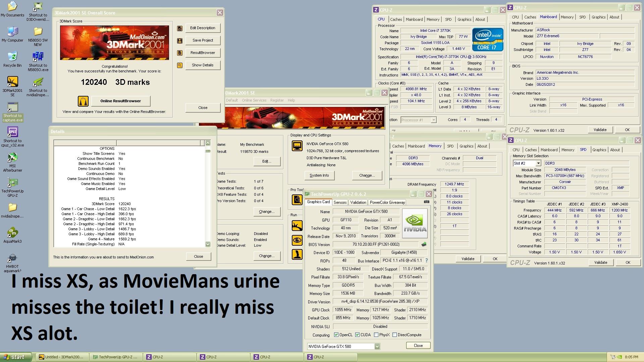644x362 pixels.
Task: Click the Windows start button
Action: pyautogui.click(x=16, y=357)
